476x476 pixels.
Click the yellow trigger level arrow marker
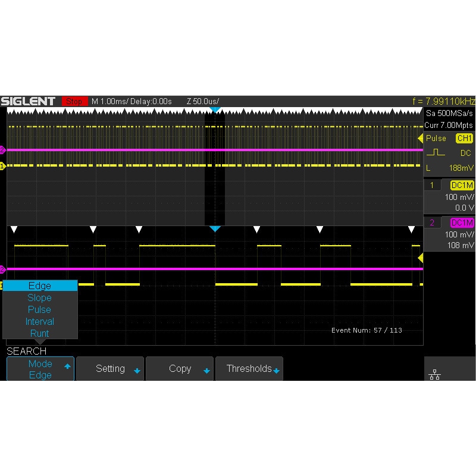[421, 139]
